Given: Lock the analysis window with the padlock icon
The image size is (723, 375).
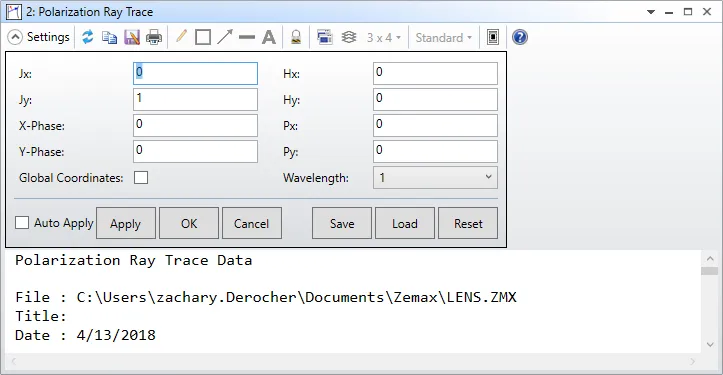Looking at the screenshot, I should (296, 37).
